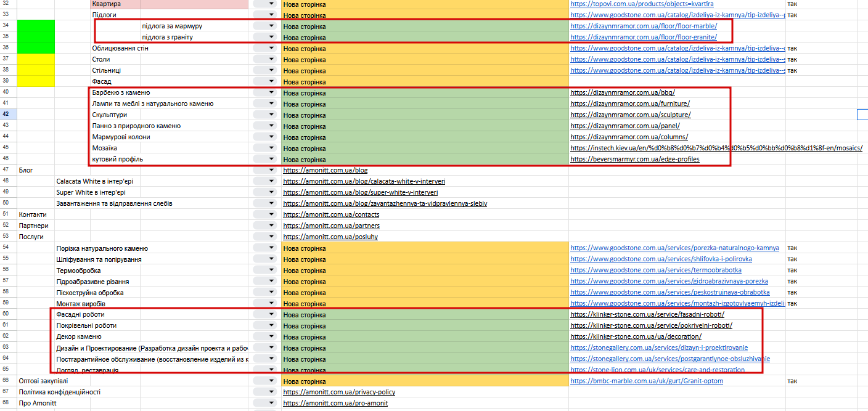Open the dizaynmramor sculpture link

pyautogui.click(x=631, y=115)
